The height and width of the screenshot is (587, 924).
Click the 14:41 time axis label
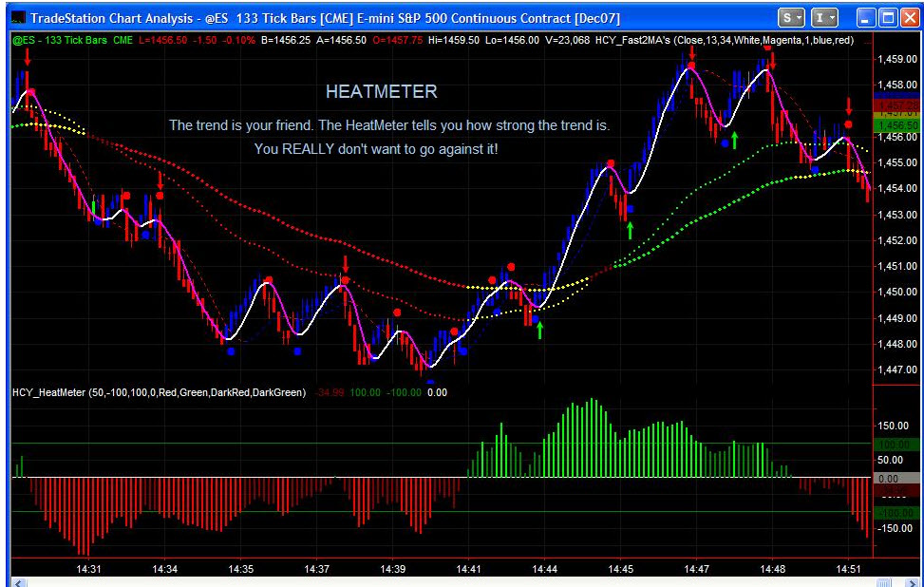tap(468, 569)
